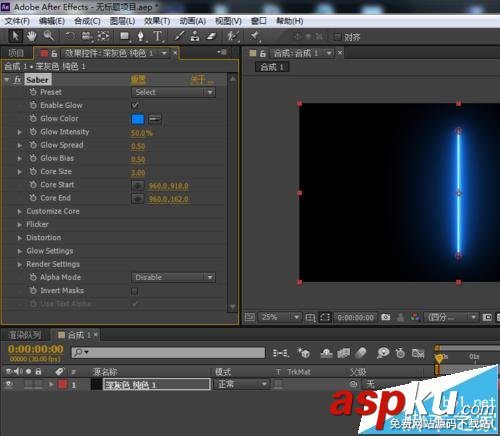The height and width of the screenshot is (436, 500).
Task: Toggle the Core Size stopwatch
Action: pyautogui.click(x=33, y=171)
